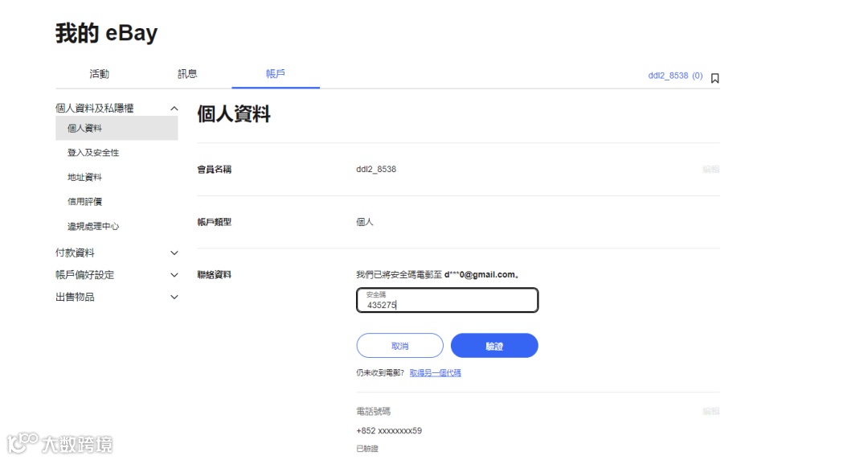Collapse the 個人資料及私隱權 section
The height and width of the screenshot is (460, 868).
(x=174, y=108)
